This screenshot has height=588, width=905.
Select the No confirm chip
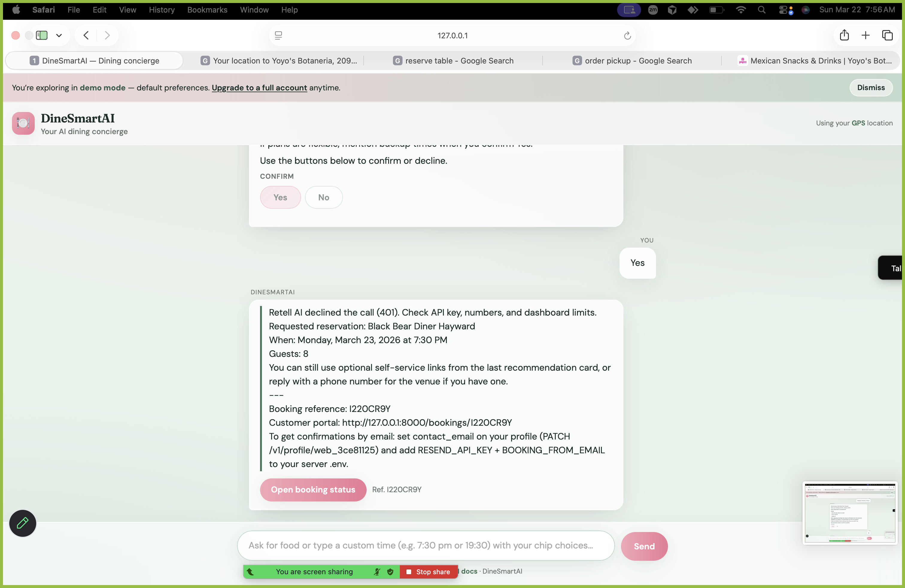tap(324, 197)
